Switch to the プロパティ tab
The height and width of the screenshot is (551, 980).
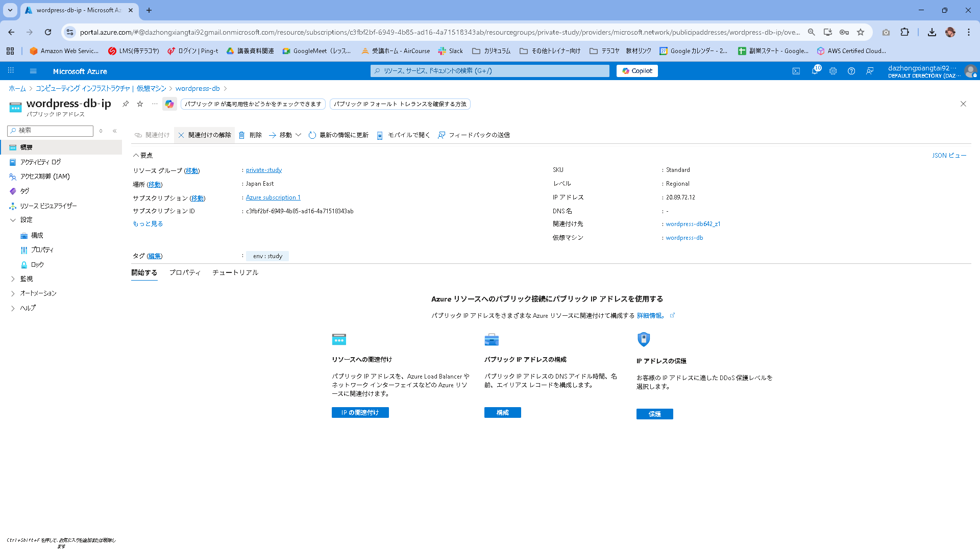[x=185, y=272]
